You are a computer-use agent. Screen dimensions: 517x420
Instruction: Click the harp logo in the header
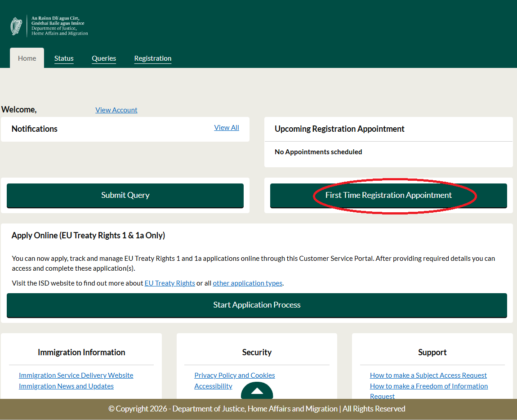[16, 26]
